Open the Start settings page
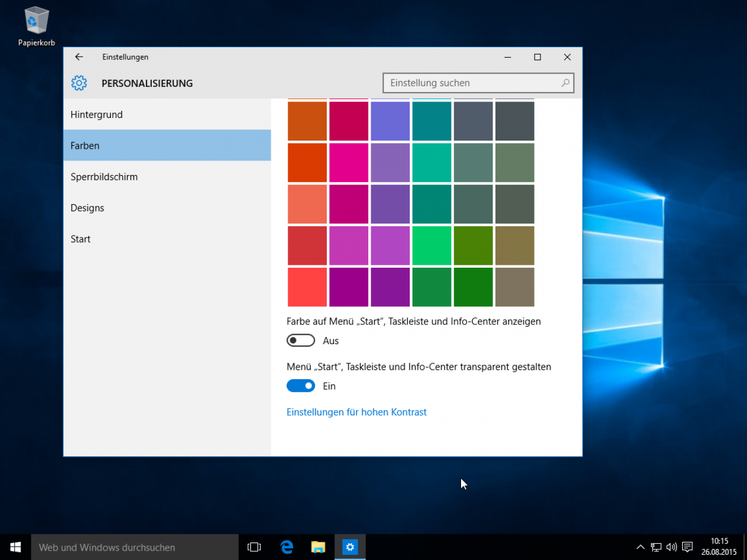The width and height of the screenshot is (747, 560). coord(167,239)
